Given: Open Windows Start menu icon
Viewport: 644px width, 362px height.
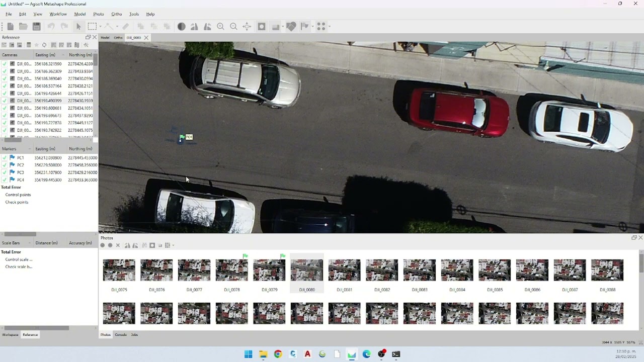Looking at the screenshot, I should pos(248,354).
